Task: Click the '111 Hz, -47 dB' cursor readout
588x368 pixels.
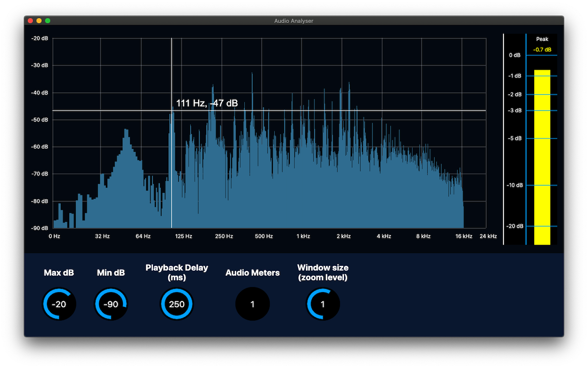Action: pos(207,103)
